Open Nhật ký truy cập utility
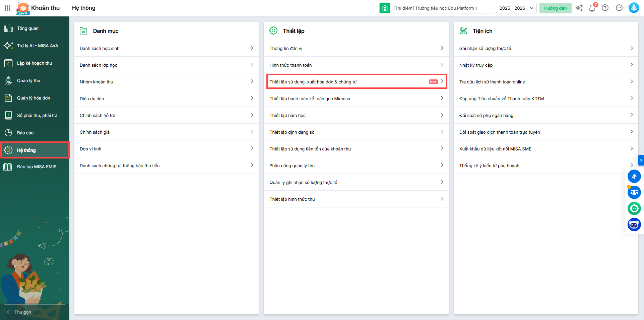Screen dimensions: 644x320 coord(545,65)
